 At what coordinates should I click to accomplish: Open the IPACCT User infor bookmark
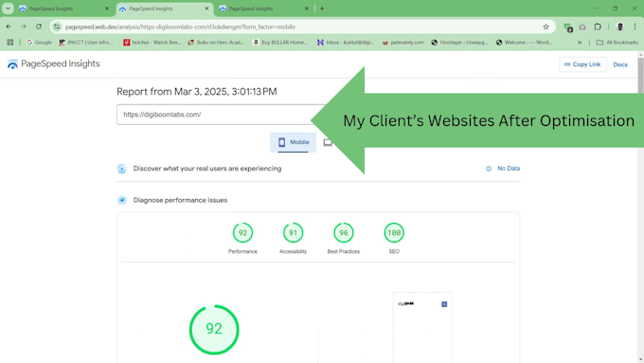pos(86,43)
